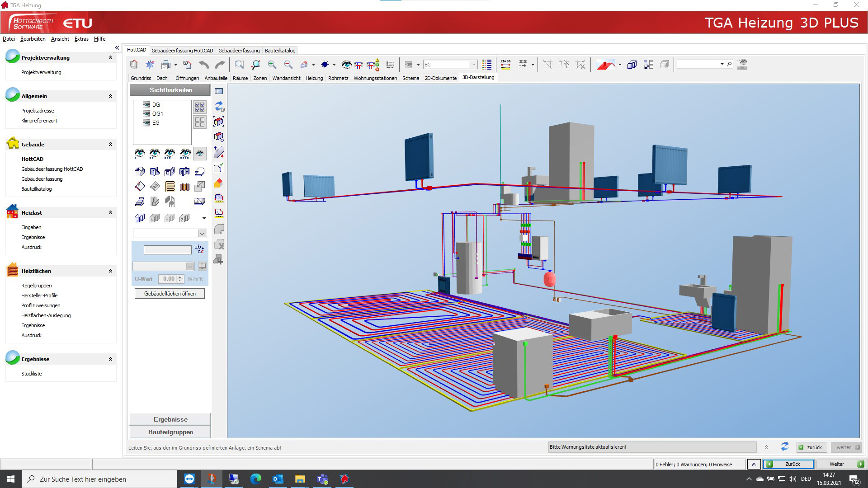The height and width of the screenshot is (488, 868).
Task: Collapse the Heizflächen section
Action: [x=110, y=271]
